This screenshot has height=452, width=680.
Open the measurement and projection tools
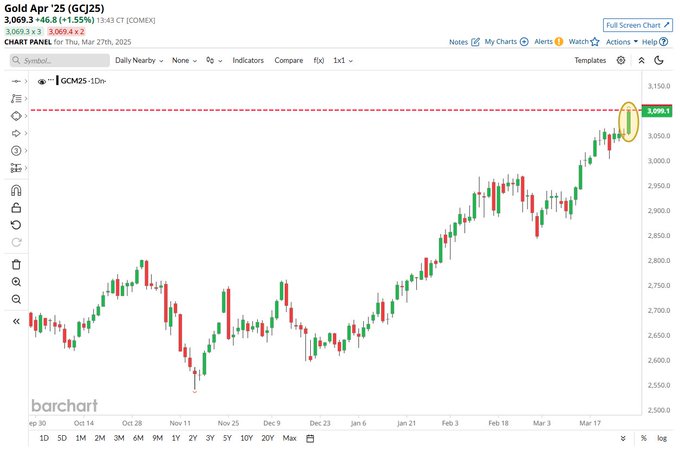16,168
